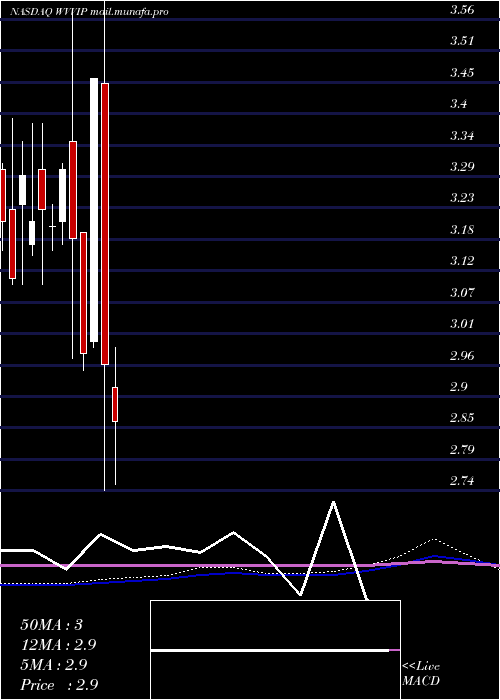
Task: Click the last small red candlestick near 2.9
Action: (x=115, y=404)
